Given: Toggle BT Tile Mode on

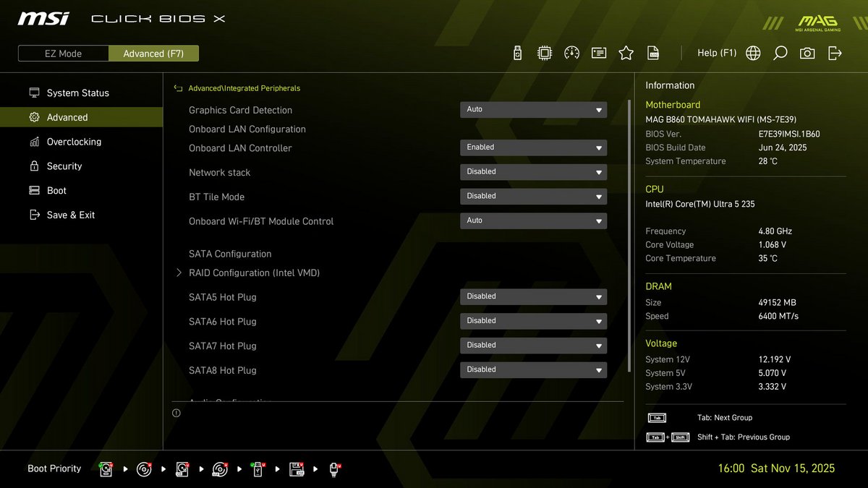Looking at the screenshot, I should (x=533, y=196).
